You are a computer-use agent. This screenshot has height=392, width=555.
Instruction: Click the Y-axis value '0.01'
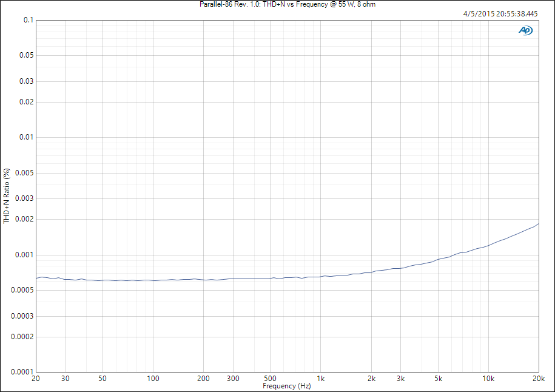(27, 137)
